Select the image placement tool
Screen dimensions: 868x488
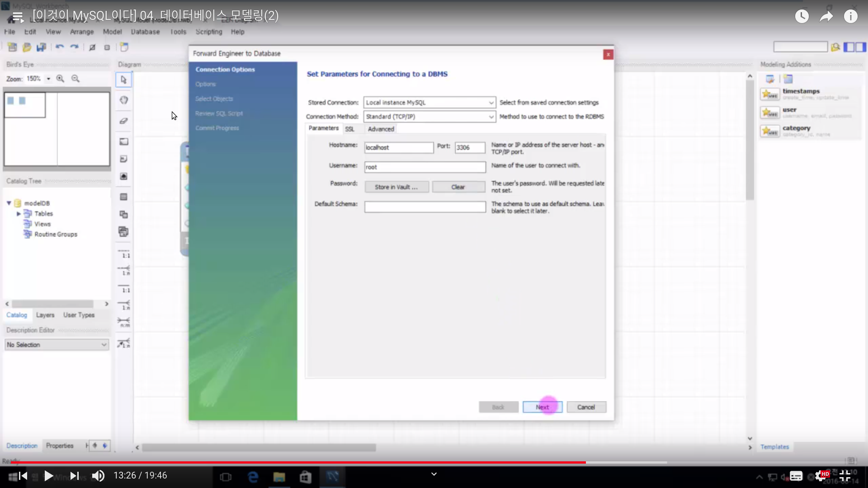click(123, 176)
